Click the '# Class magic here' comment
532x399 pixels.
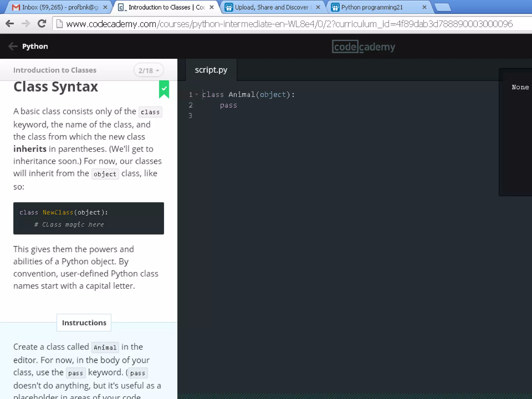point(69,224)
